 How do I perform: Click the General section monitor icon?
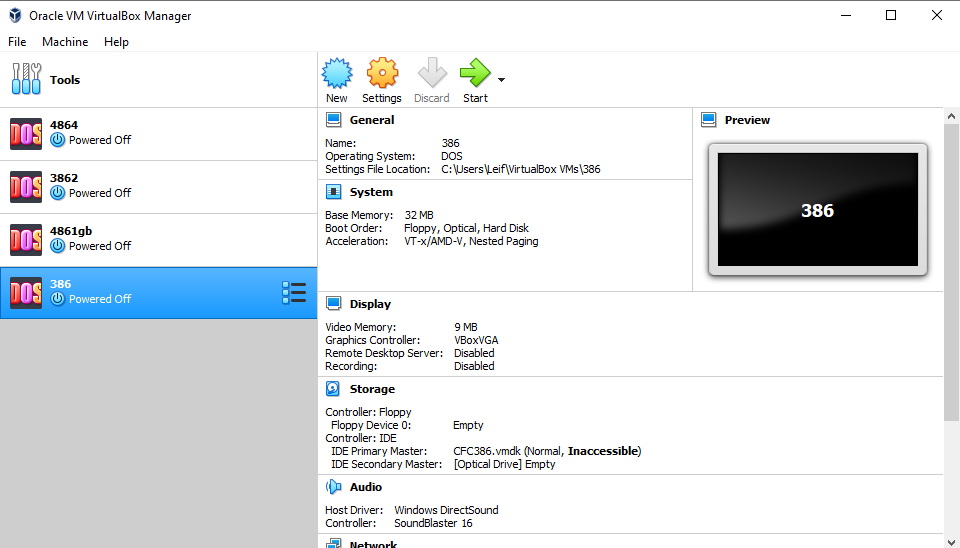point(334,120)
